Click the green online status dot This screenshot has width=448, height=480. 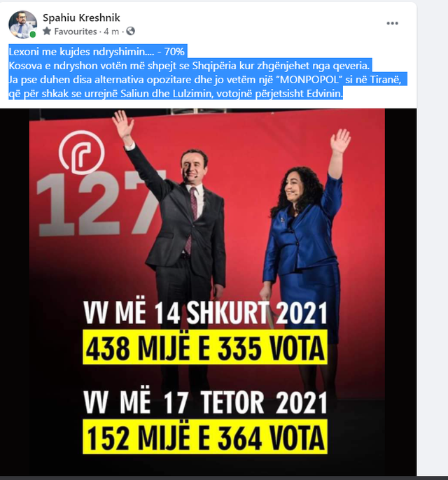(x=33, y=34)
